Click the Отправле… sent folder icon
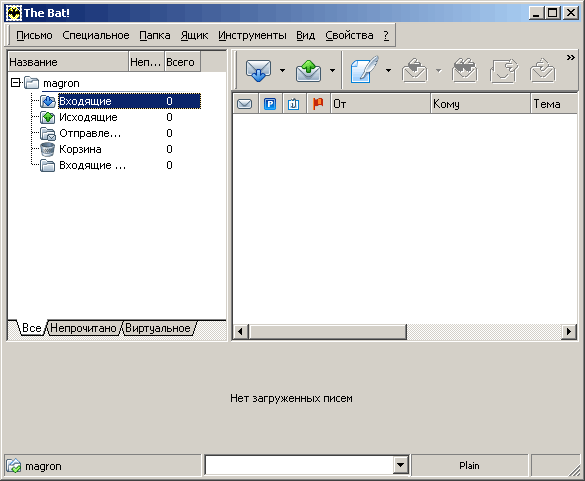Screen dimensions: 585x481 click(x=48, y=133)
